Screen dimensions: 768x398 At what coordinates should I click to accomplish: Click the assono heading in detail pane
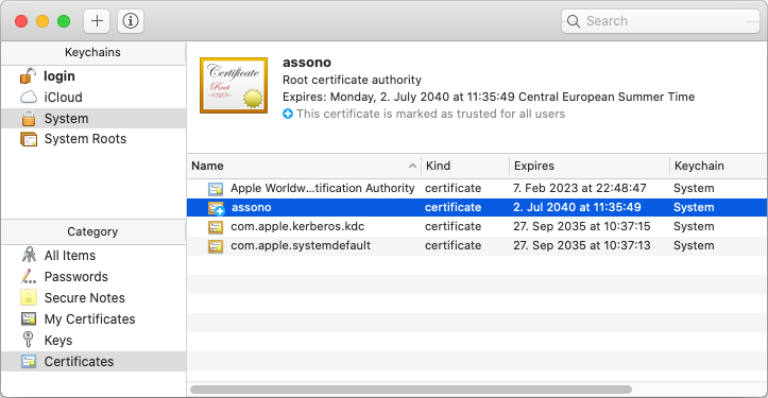(x=307, y=62)
